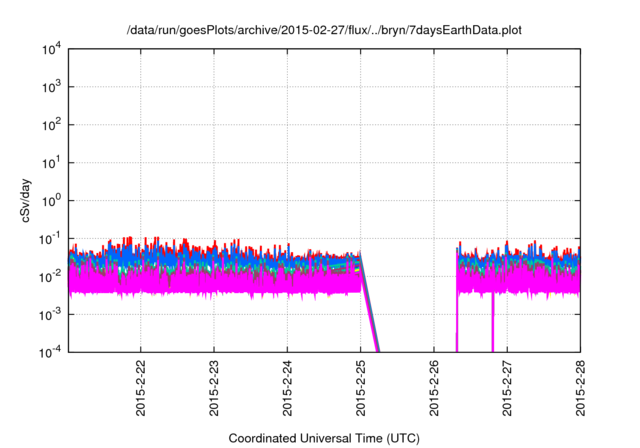This screenshot has height=448, width=640.
Task: Click the 10^-1 y-axis tick label
Action: pos(50,239)
